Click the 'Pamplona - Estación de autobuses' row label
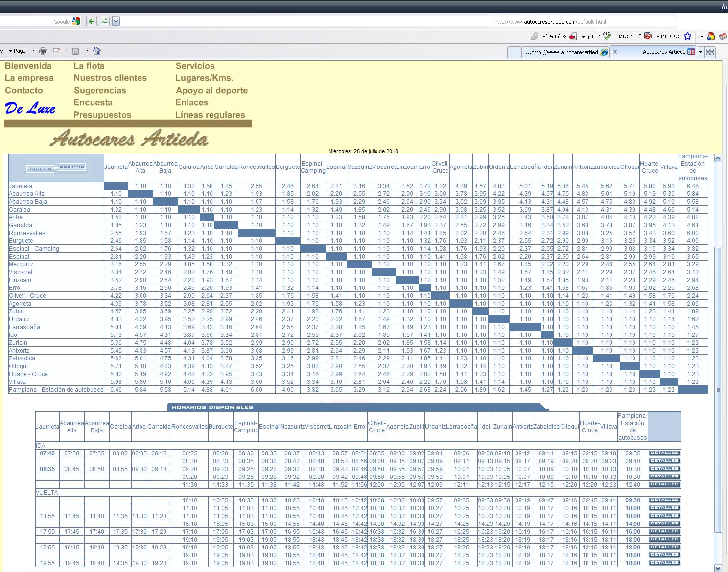This screenshot has height=572, width=728. (56, 390)
